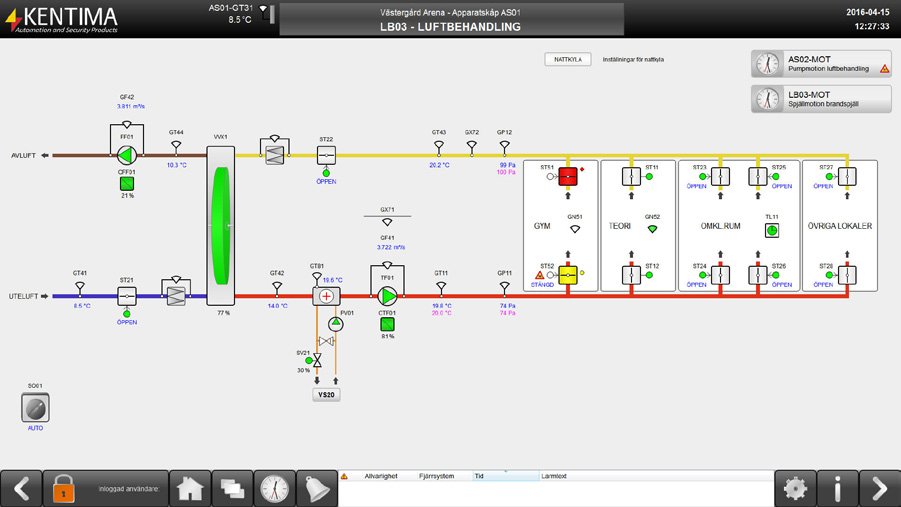Click the GX72 sensor symbol
This screenshot has width=901, height=507.
[x=472, y=145]
